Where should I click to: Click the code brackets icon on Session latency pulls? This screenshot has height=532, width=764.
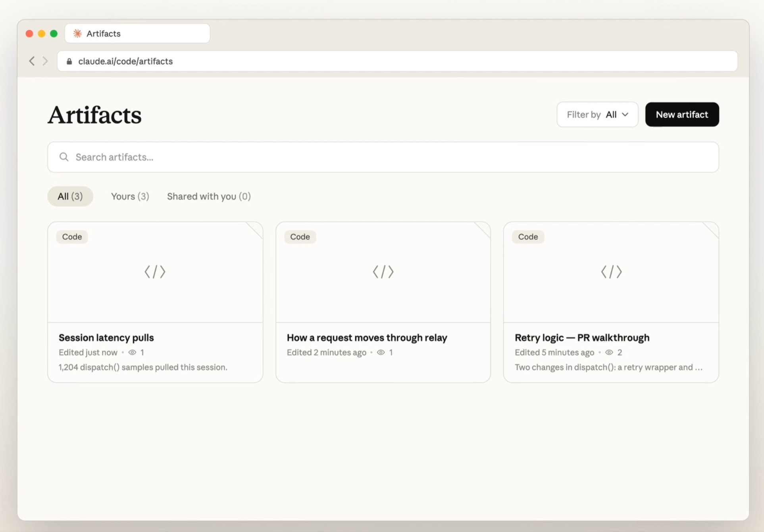[155, 272]
